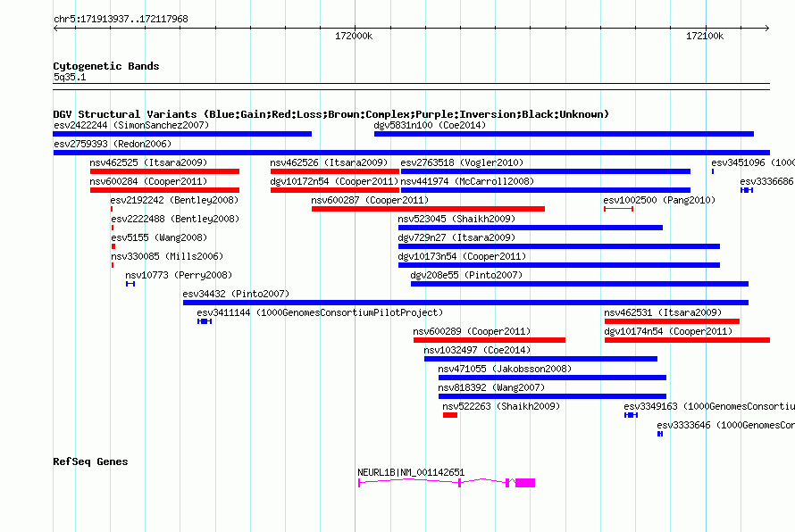Open the dgv208e55 (Pinto2007) variant label

466,275
